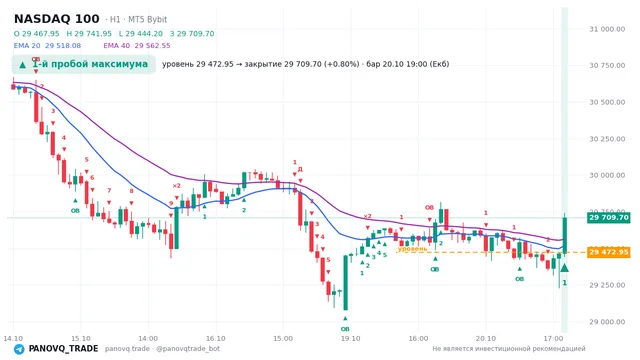Image resolution: width=640 pixels, height=360 pixels.
Task: Click the 15:00 time axis label
Action: coord(283,338)
